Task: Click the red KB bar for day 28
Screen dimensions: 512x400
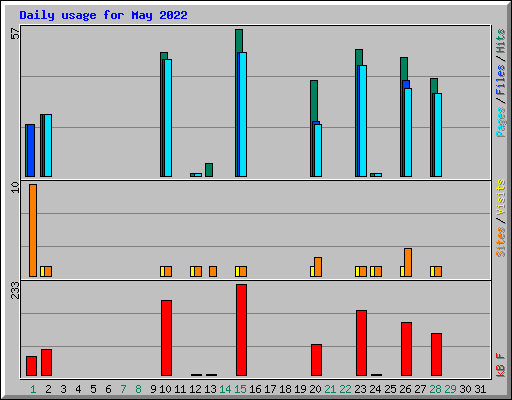Action: click(x=436, y=354)
